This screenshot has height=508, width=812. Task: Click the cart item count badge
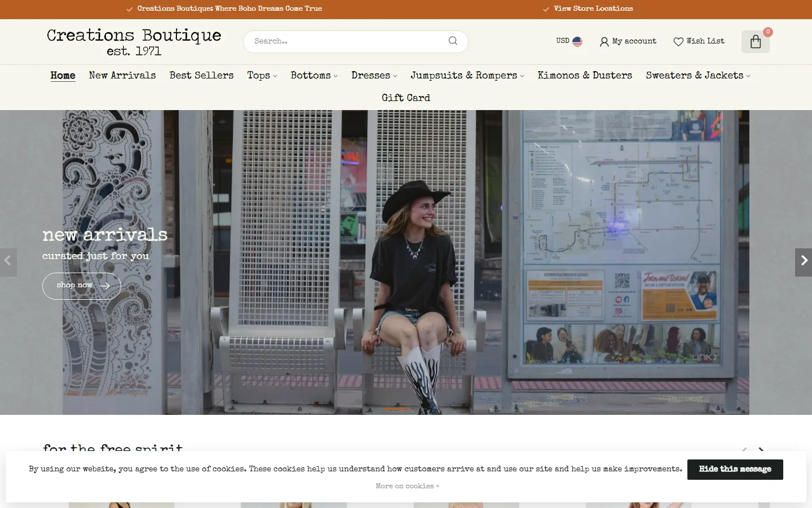click(x=768, y=32)
